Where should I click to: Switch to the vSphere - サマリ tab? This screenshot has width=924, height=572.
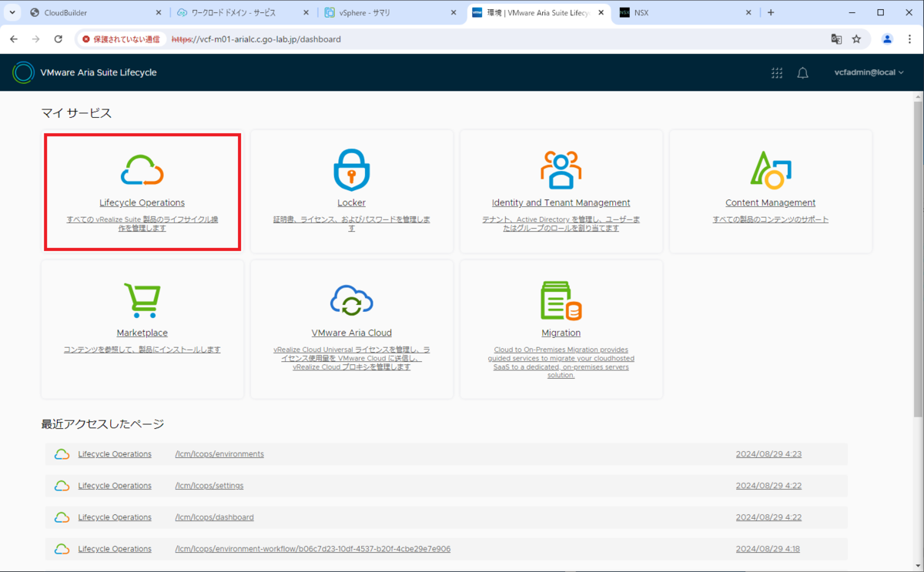(x=391, y=12)
